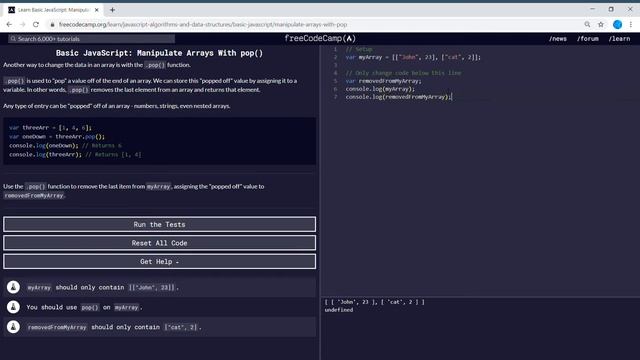
Task: Click the zoom magnifier icon in address bar
Action: [x=587, y=24]
